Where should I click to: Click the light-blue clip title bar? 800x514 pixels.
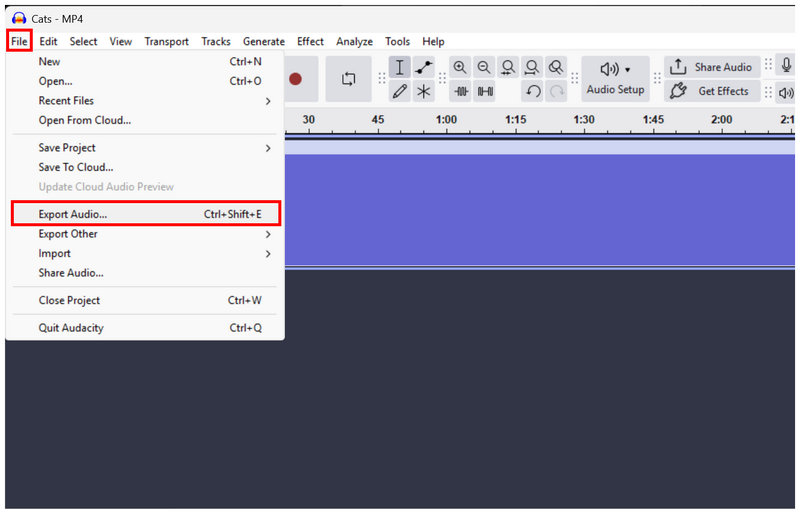point(539,148)
